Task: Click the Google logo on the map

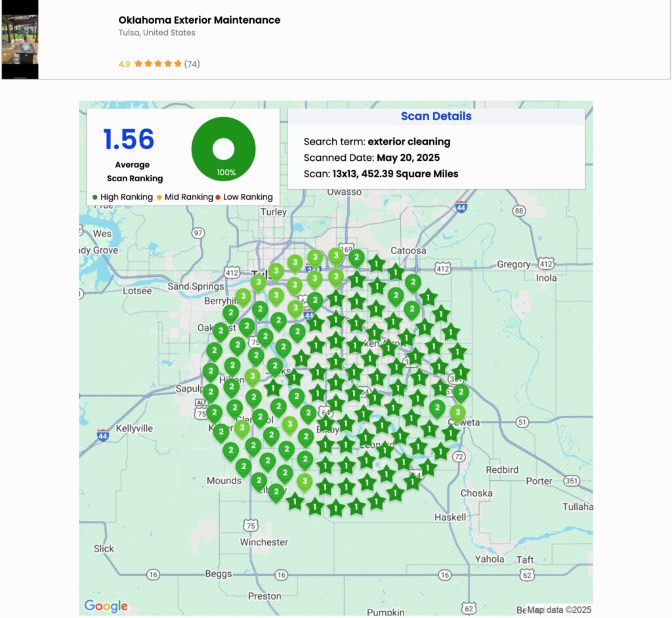Action: [106, 606]
